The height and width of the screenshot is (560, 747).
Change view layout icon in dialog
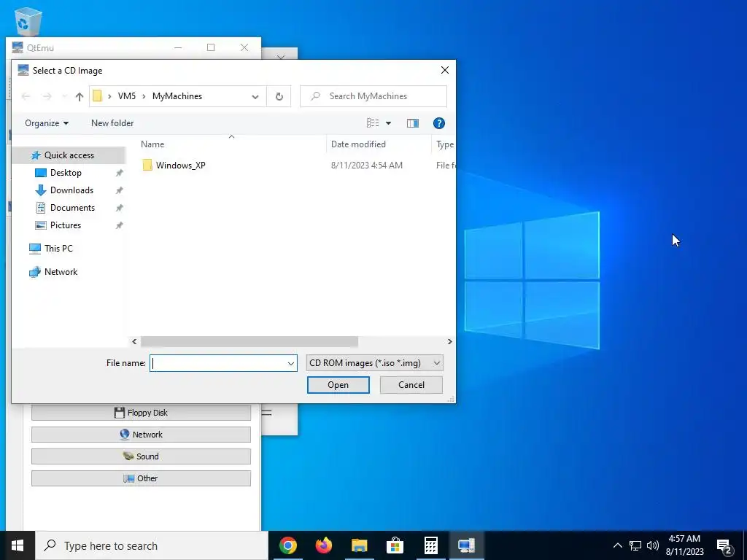tap(373, 123)
